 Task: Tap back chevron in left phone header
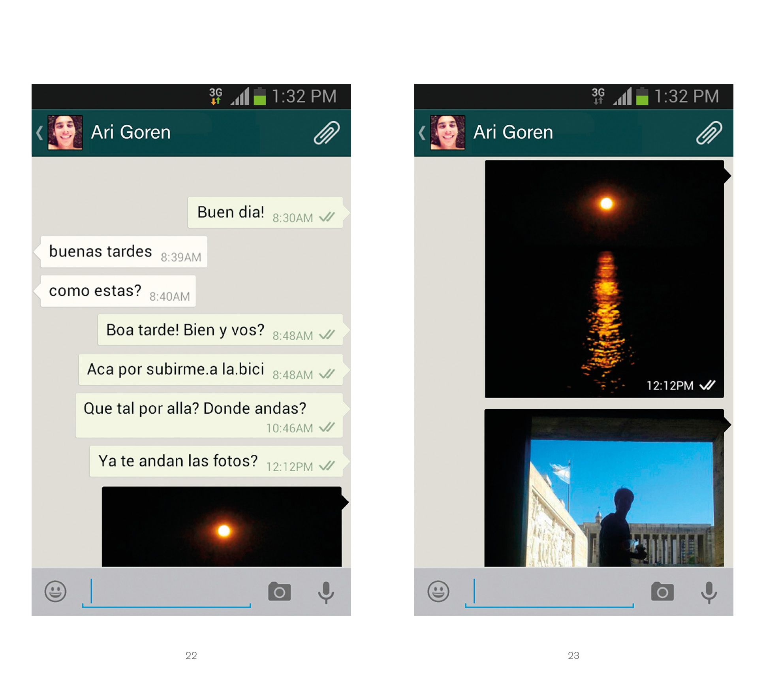pyautogui.click(x=39, y=133)
